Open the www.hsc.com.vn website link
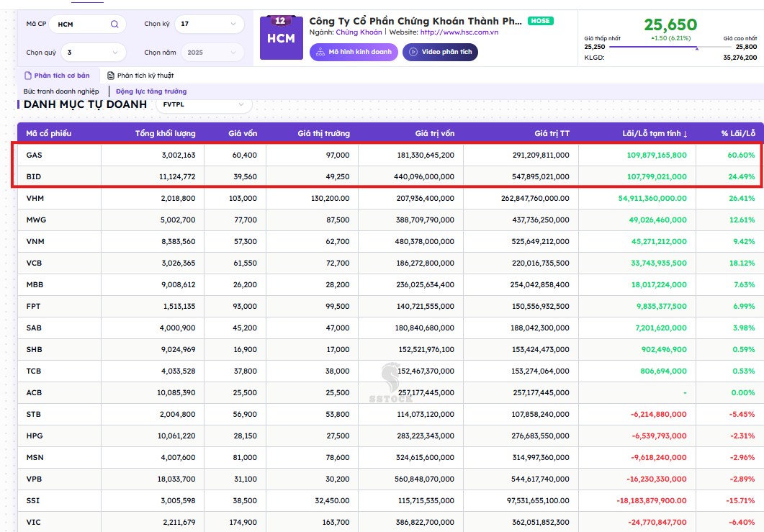Image resolution: width=764 pixels, height=532 pixels. tap(459, 32)
